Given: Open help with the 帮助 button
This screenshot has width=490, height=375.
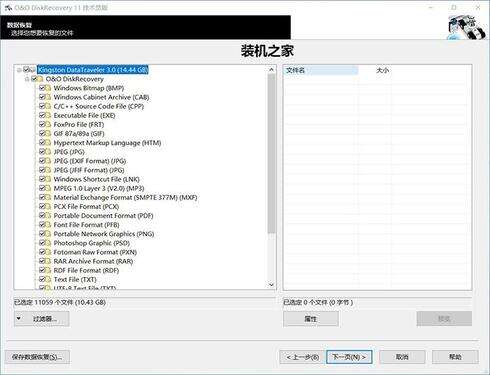Looking at the screenshot, I should pos(455,357).
